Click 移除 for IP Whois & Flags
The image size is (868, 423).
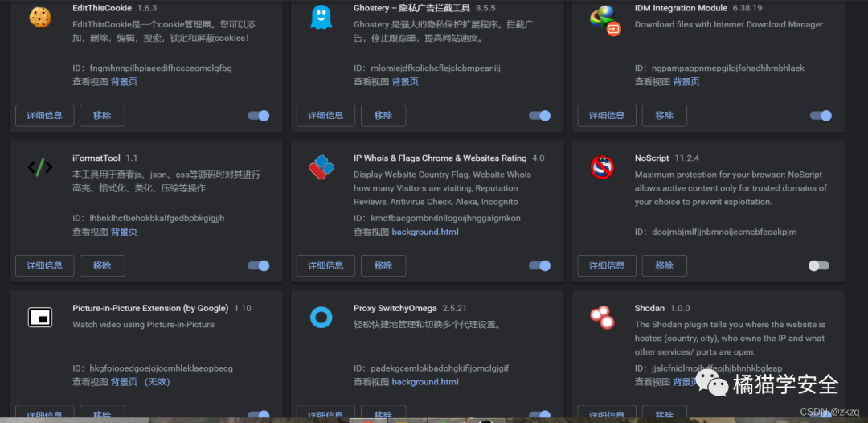point(383,265)
